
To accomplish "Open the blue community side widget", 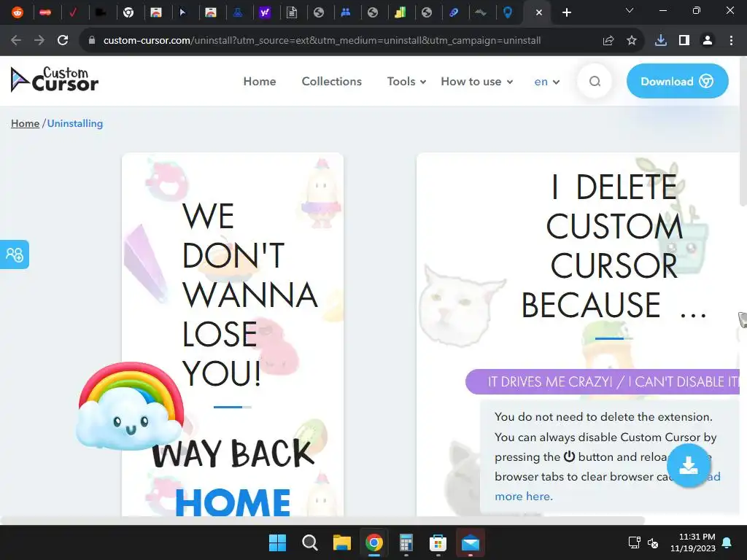I will [15, 254].
